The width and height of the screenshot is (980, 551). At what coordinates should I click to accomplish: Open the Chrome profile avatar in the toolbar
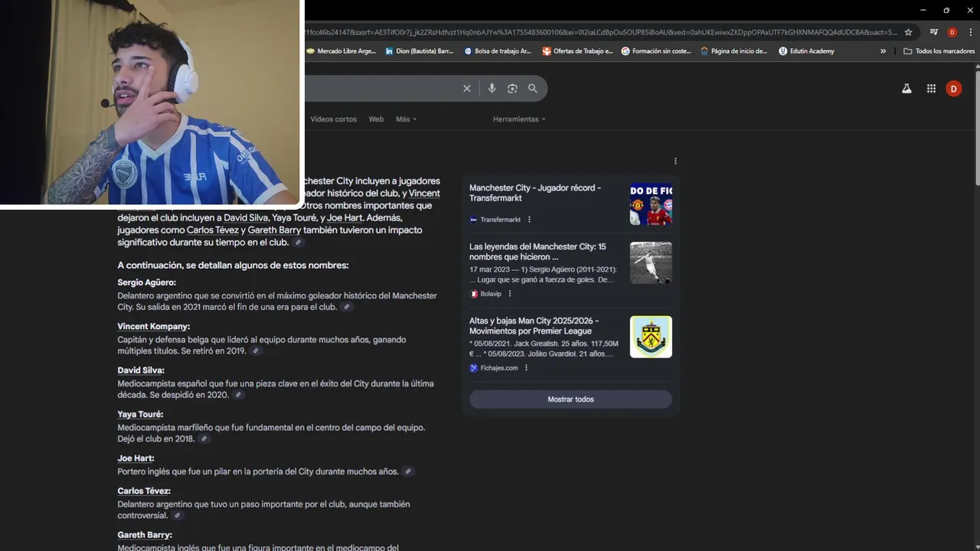[x=952, y=32]
